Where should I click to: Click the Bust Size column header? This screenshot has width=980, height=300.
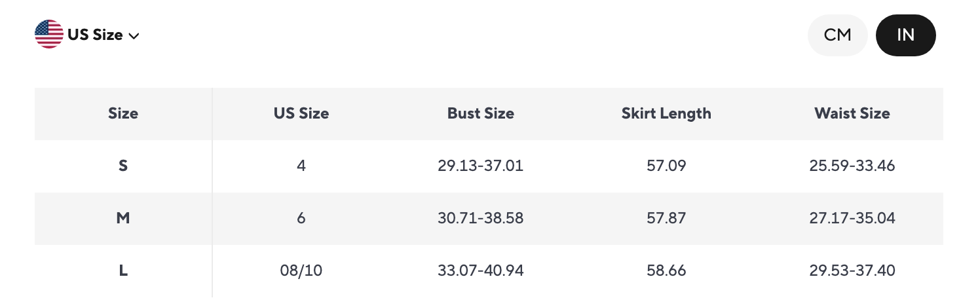[x=481, y=113]
